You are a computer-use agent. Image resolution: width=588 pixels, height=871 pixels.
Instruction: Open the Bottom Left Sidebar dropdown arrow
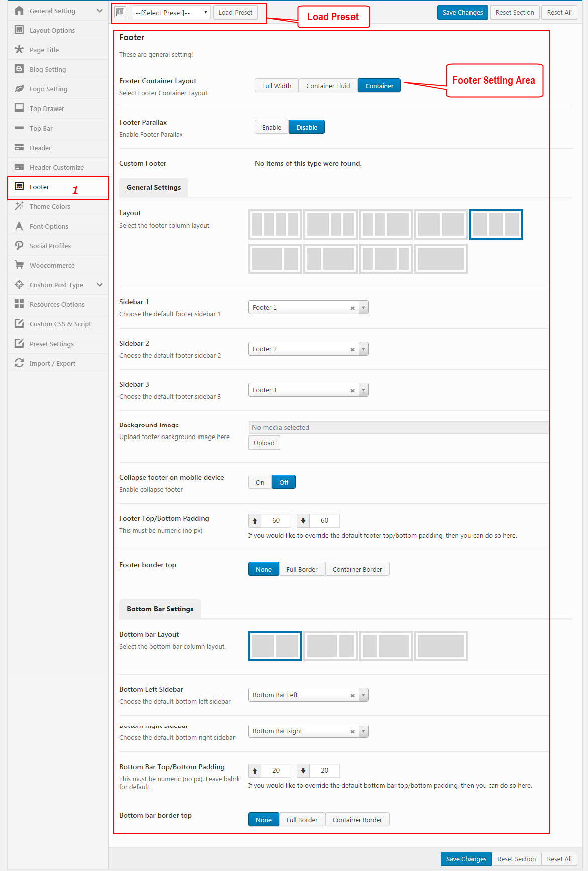click(363, 695)
